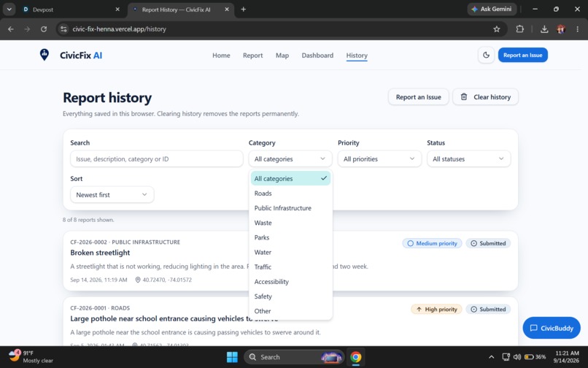Reload the page with the refresh icon
This screenshot has width=588, height=368.
pos(44,29)
